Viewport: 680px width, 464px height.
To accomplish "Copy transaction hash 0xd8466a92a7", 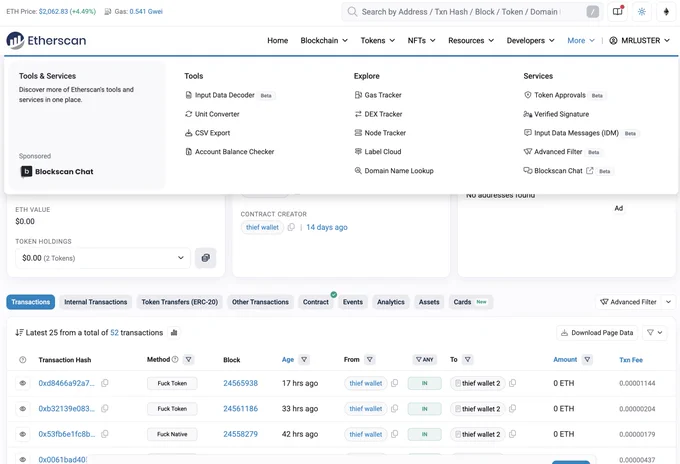I will (x=105, y=383).
